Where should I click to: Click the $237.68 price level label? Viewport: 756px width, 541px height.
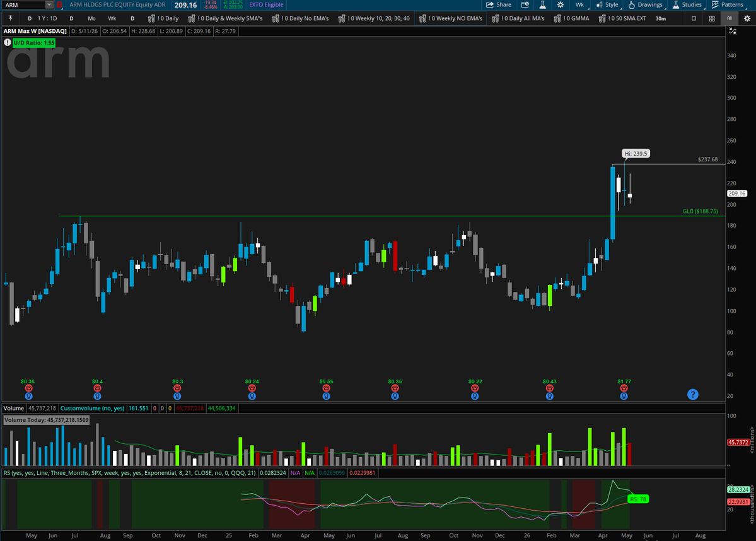point(708,159)
